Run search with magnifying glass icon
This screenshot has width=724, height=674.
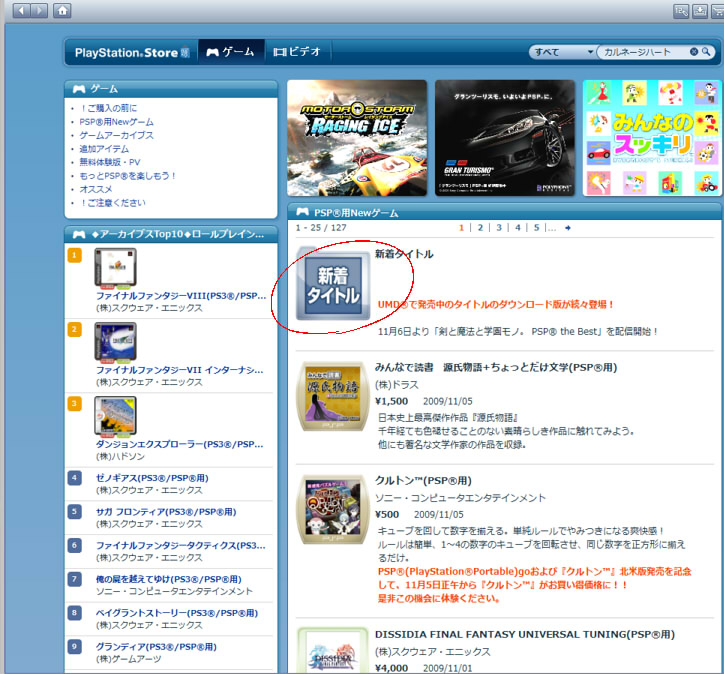click(x=706, y=52)
